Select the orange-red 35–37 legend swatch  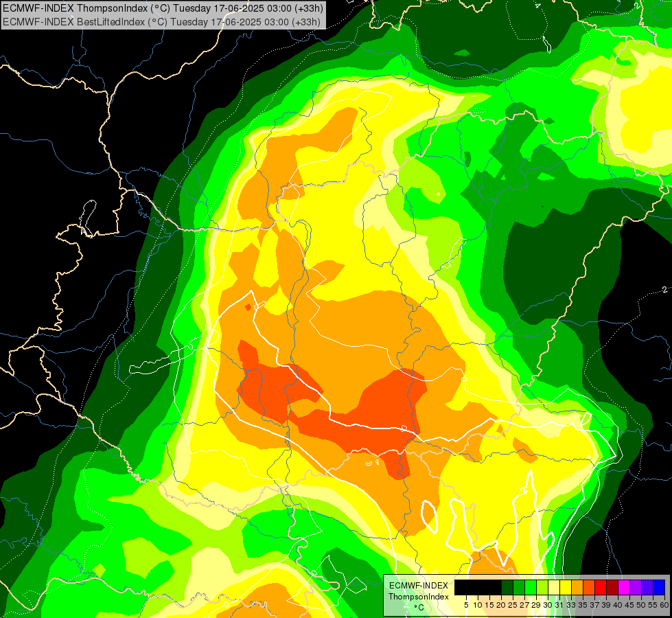point(589,587)
